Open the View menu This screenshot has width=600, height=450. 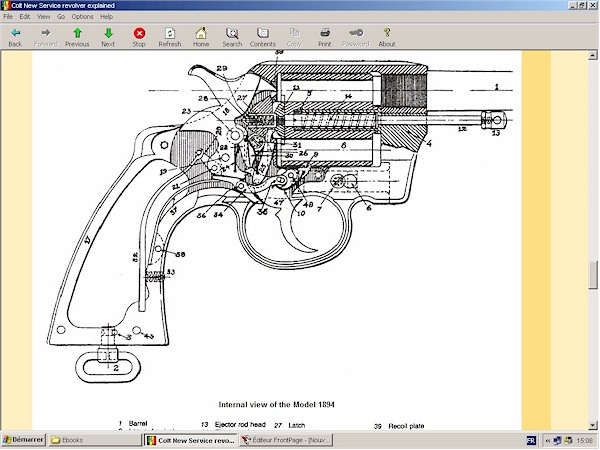(43, 16)
